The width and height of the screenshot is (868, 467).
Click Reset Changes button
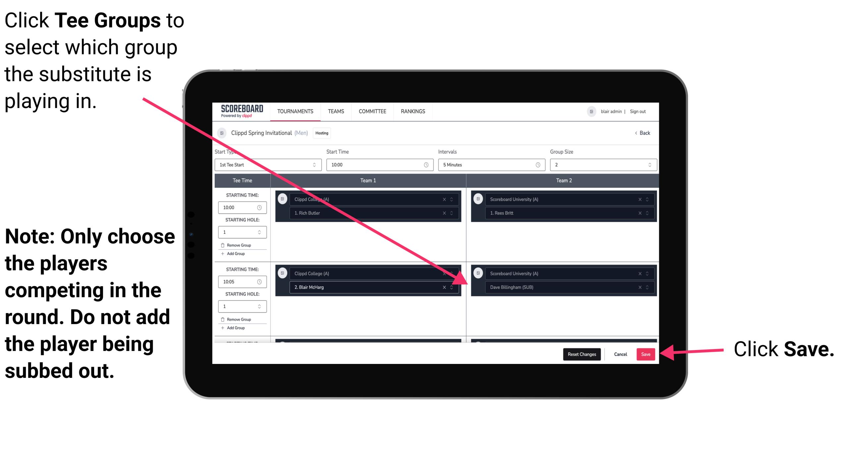click(581, 354)
